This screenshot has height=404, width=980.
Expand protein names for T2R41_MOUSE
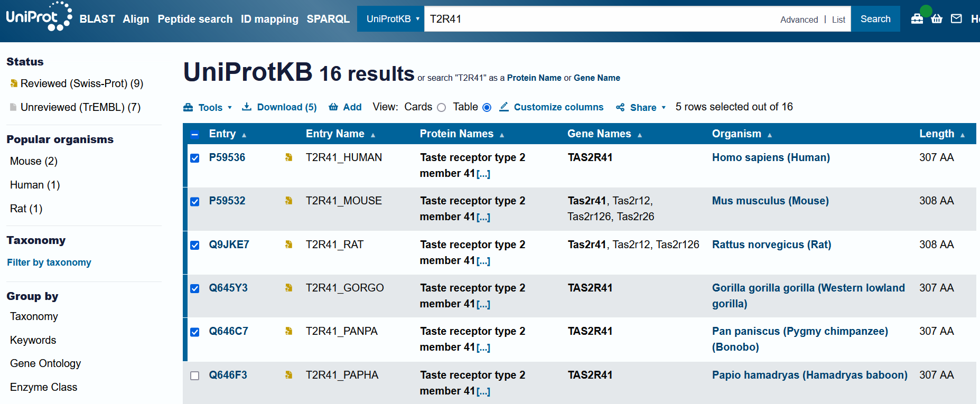[483, 217]
